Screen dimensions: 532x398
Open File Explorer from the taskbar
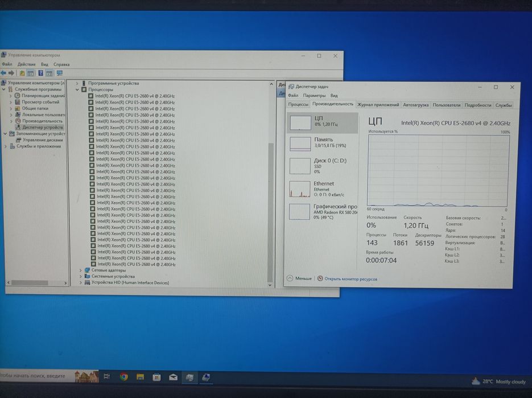pos(140,377)
